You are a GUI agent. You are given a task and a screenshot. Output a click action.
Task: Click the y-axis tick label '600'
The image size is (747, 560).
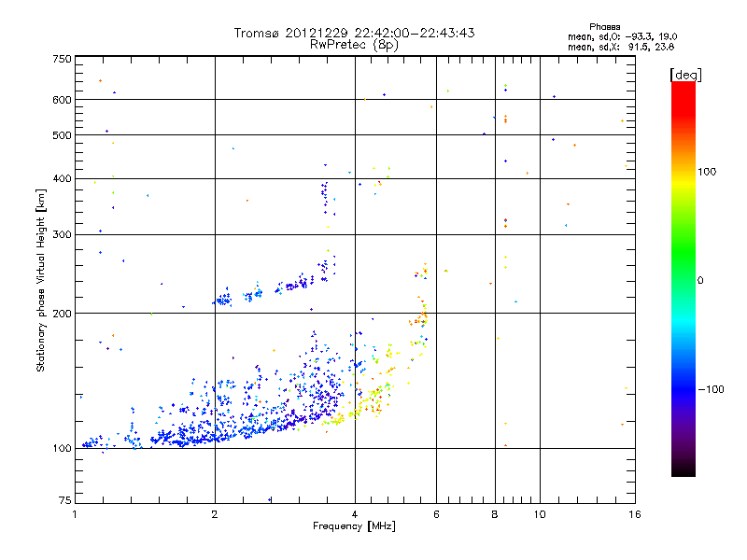[x=62, y=100]
